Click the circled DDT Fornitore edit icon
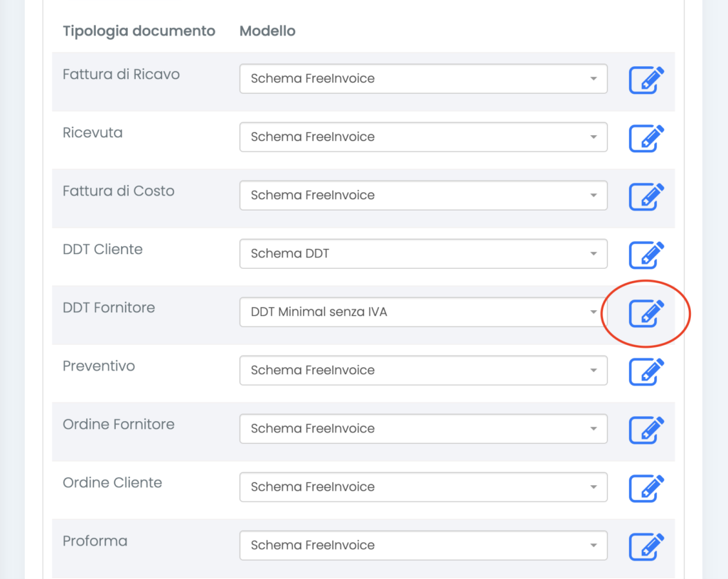This screenshot has width=728, height=579. click(646, 314)
